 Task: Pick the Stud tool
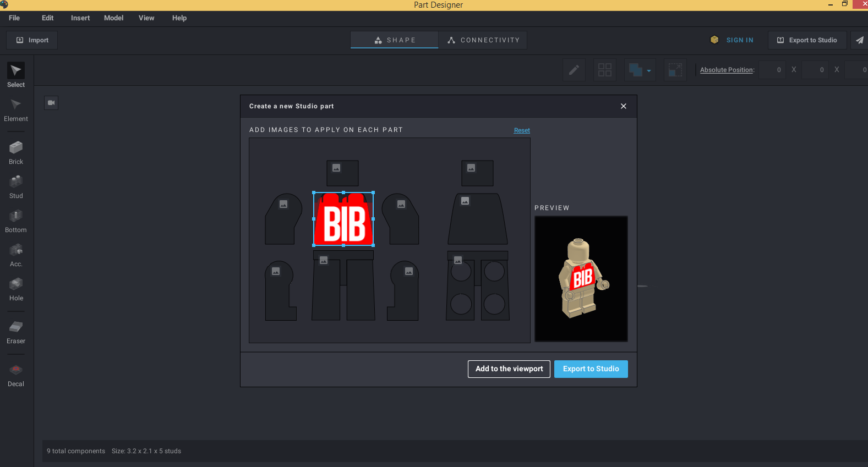click(x=16, y=187)
